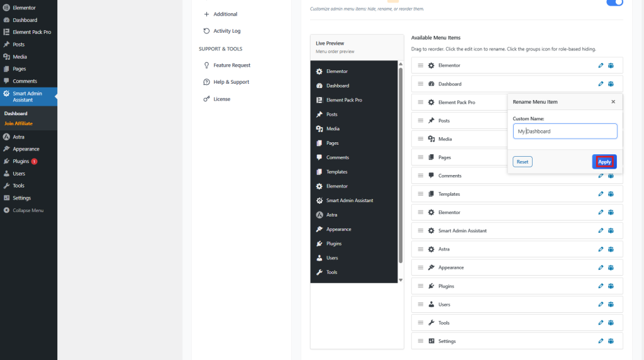Open role groups icon for Appearance row

pyautogui.click(x=611, y=267)
